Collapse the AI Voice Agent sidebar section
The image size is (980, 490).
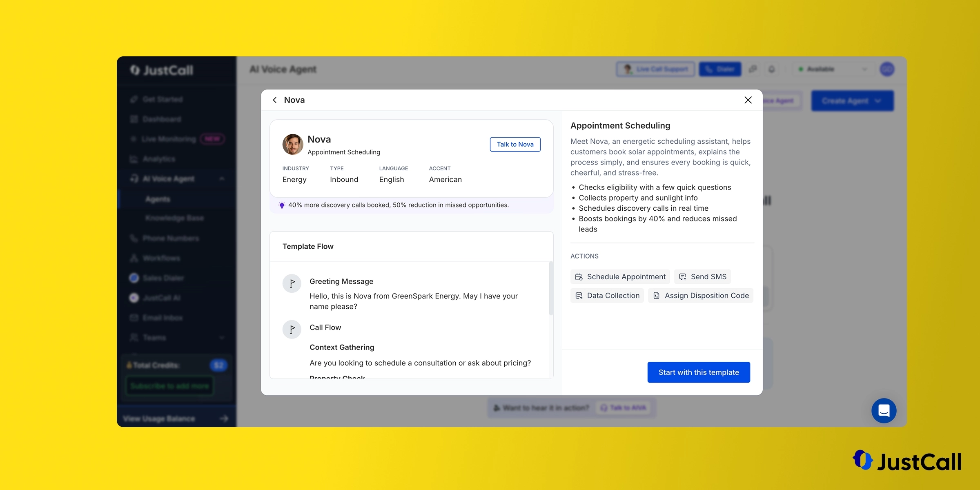pos(222,179)
